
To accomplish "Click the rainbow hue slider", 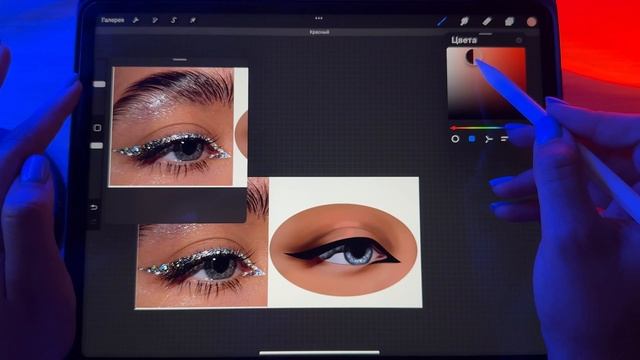I will 478,128.
